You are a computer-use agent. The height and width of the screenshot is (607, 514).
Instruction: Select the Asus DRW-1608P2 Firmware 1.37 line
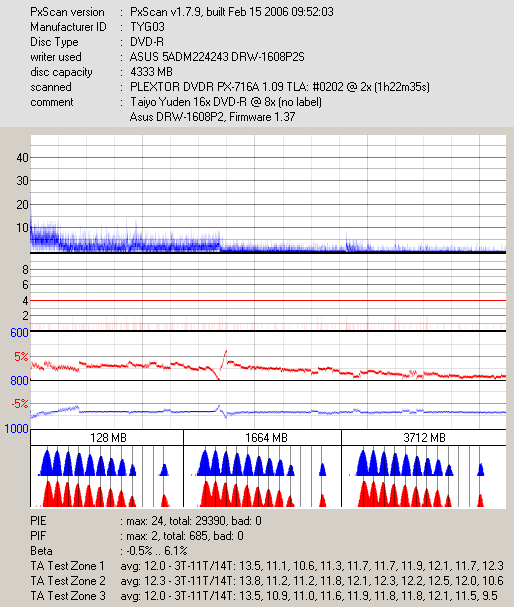click(x=212, y=117)
